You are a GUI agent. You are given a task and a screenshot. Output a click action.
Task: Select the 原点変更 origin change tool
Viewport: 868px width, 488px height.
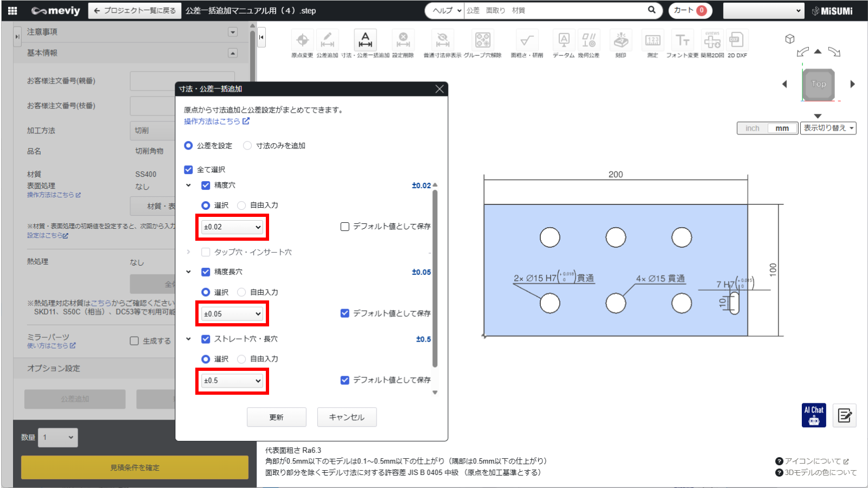click(302, 40)
